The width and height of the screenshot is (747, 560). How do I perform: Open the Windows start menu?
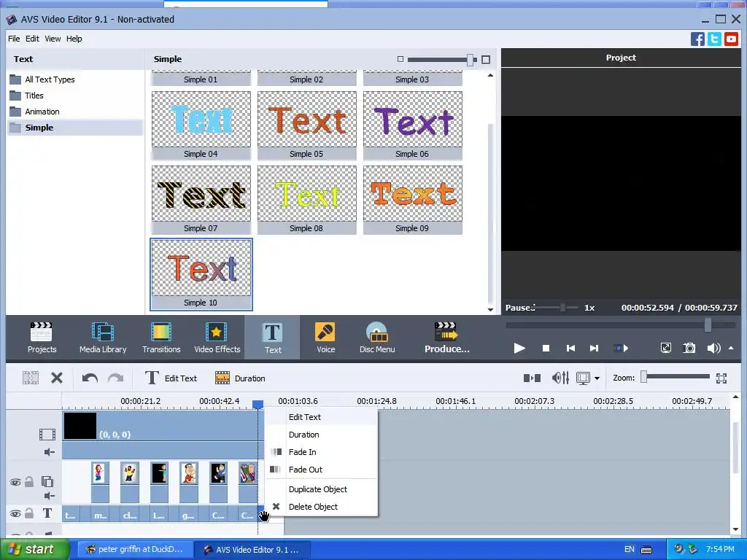(x=35, y=550)
